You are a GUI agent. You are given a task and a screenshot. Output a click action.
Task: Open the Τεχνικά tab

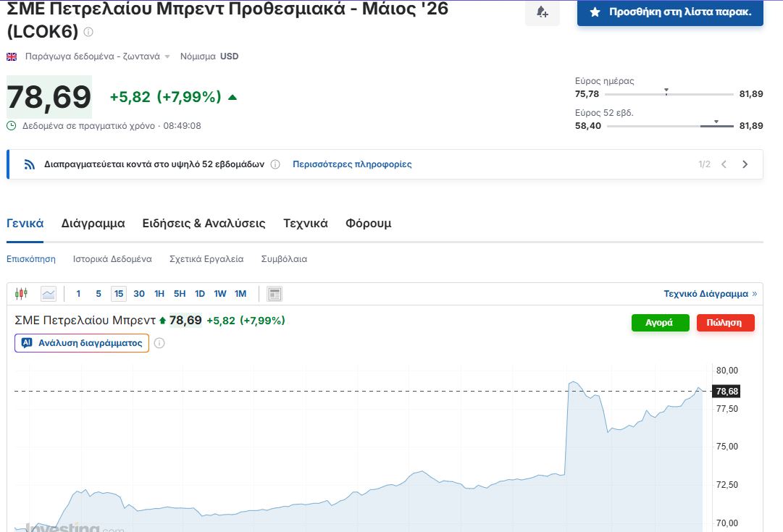(x=305, y=224)
